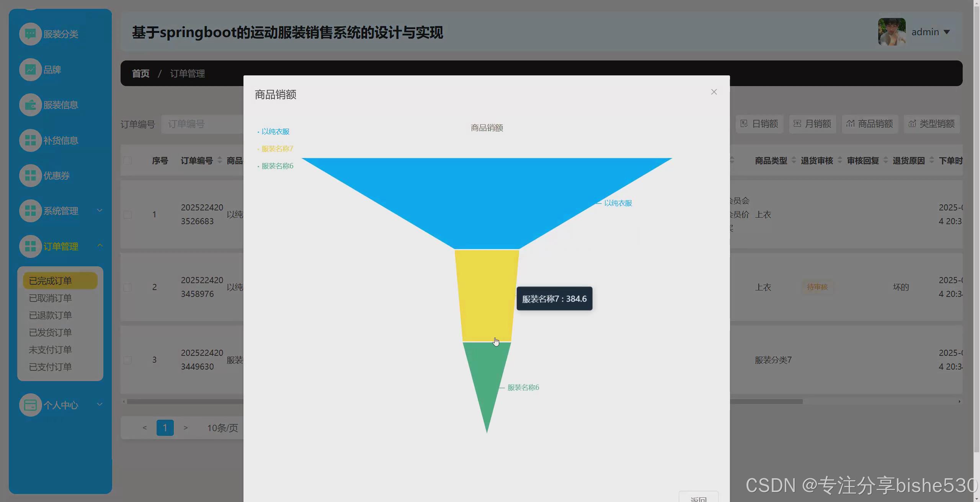Click the 补货信息 sidebar icon
This screenshot has width=980, height=502.
click(30, 140)
